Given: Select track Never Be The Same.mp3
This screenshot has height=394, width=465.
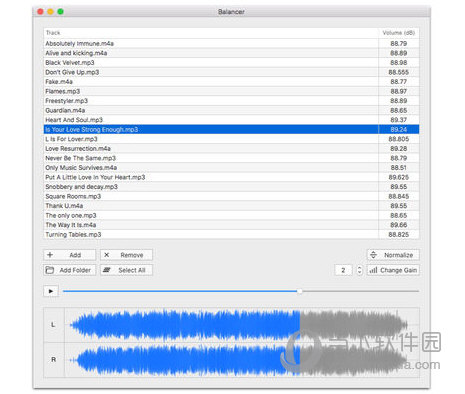Looking at the screenshot, I should 231,158.
